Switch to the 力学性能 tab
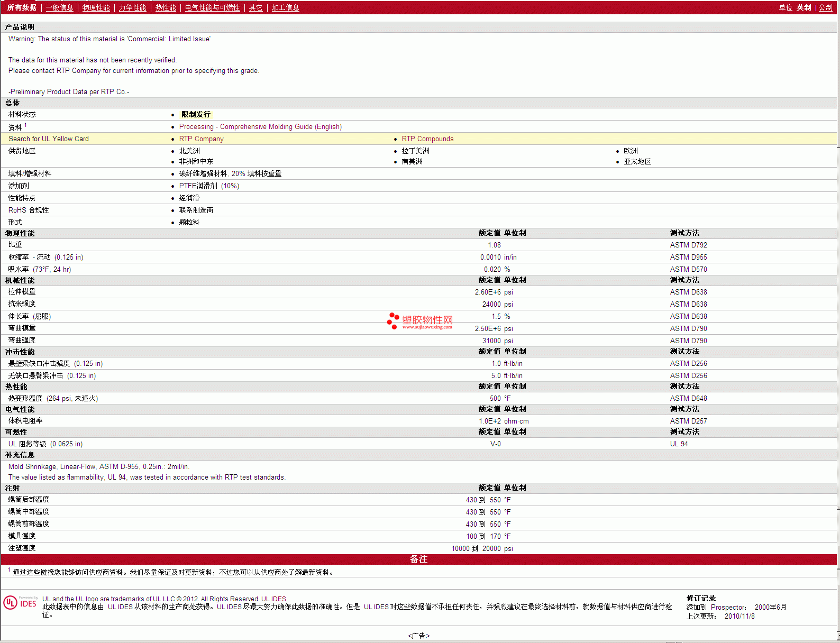Image resolution: width=840 pixels, height=643 pixels. [x=132, y=7]
